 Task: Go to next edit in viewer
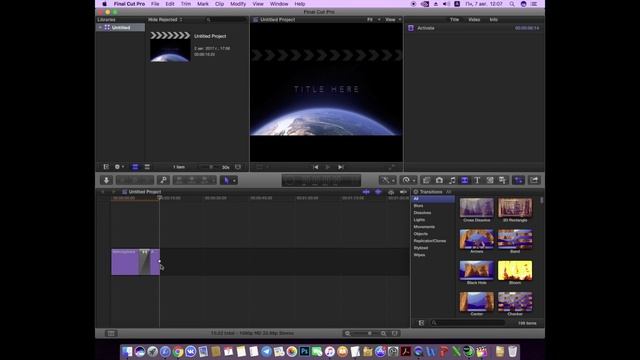340,167
